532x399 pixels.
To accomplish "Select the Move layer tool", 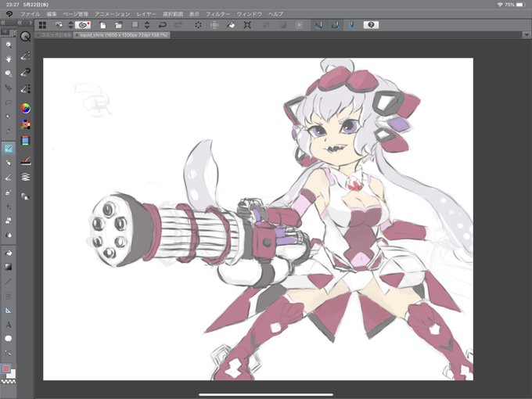I will tap(9, 88).
